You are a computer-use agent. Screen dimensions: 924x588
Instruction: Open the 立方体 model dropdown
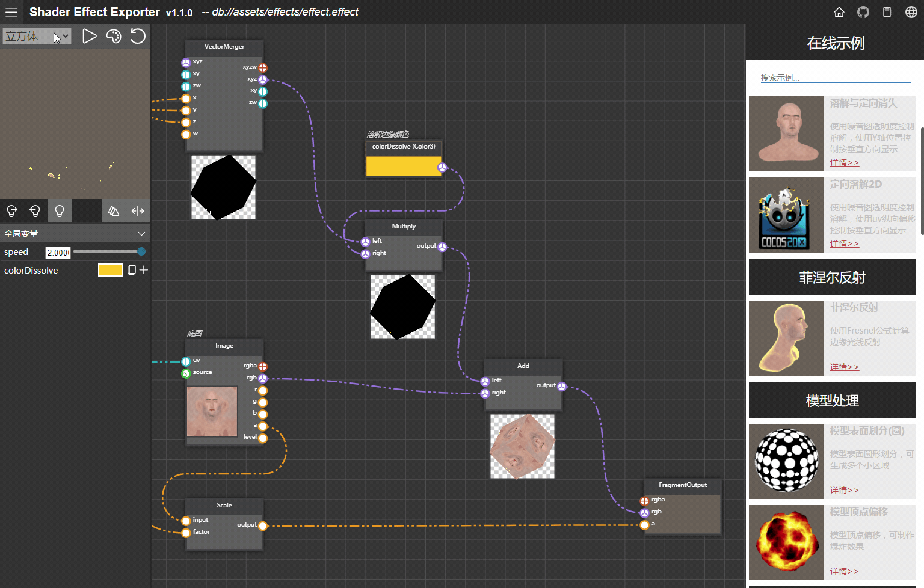pyautogui.click(x=37, y=37)
